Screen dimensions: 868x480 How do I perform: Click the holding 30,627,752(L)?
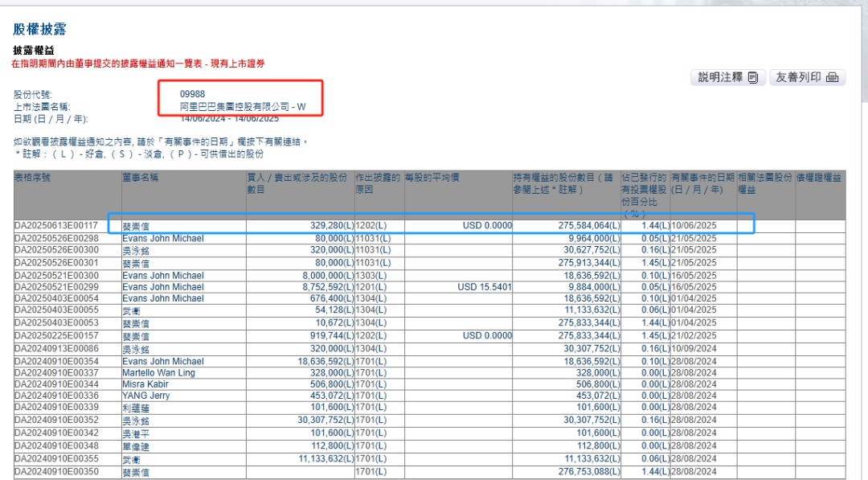point(592,250)
